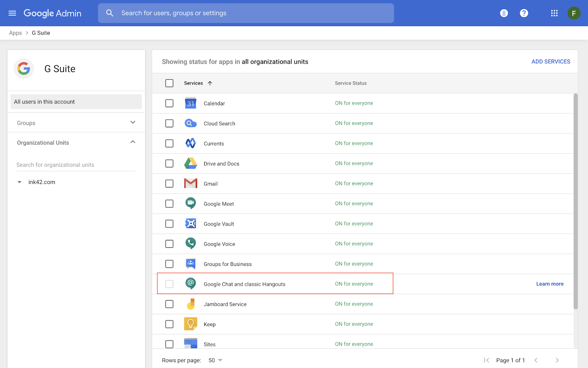Viewport: 588px width, 368px height.
Task: Select All users in this account
Action: click(x=76, y=102)
